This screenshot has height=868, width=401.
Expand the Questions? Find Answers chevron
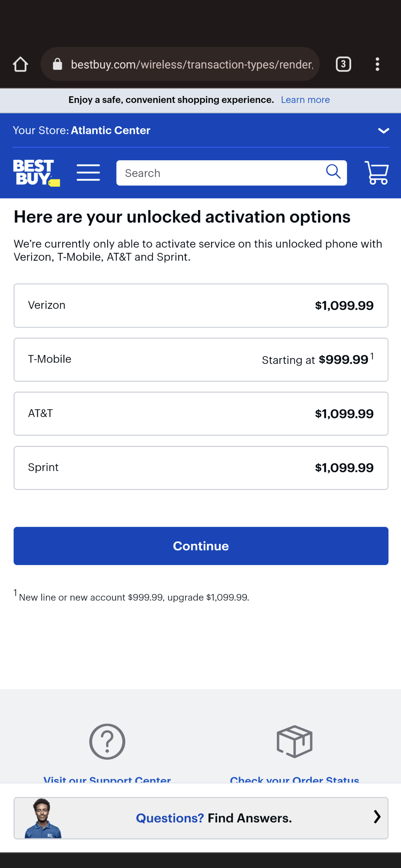coord(377,817)
